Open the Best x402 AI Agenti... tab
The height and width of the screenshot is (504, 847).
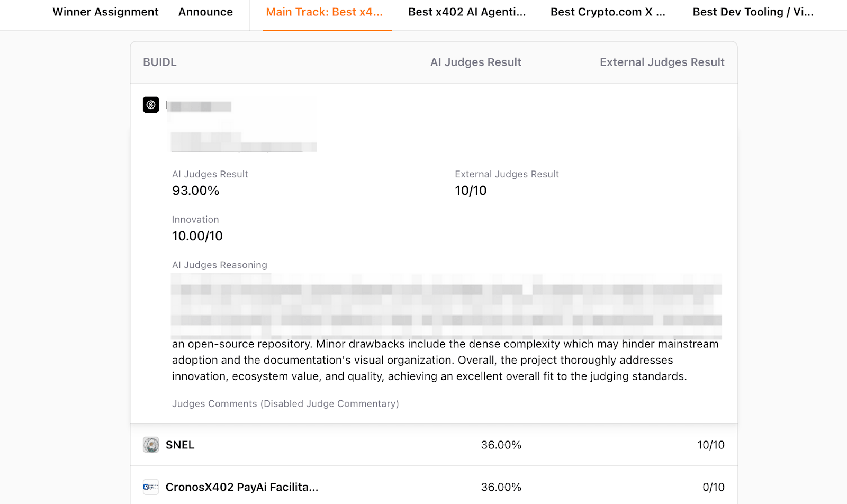coord(467,12)
